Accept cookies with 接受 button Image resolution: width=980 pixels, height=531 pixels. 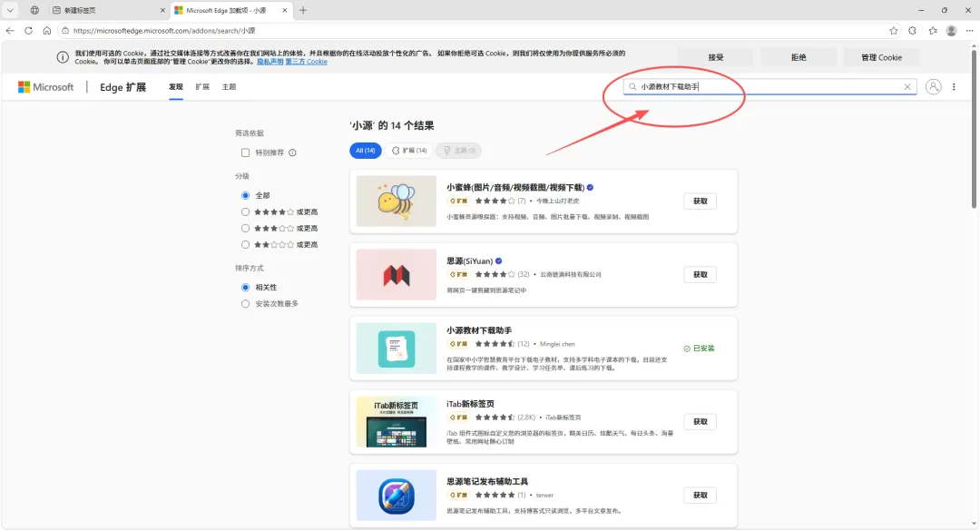pos(716,57)
